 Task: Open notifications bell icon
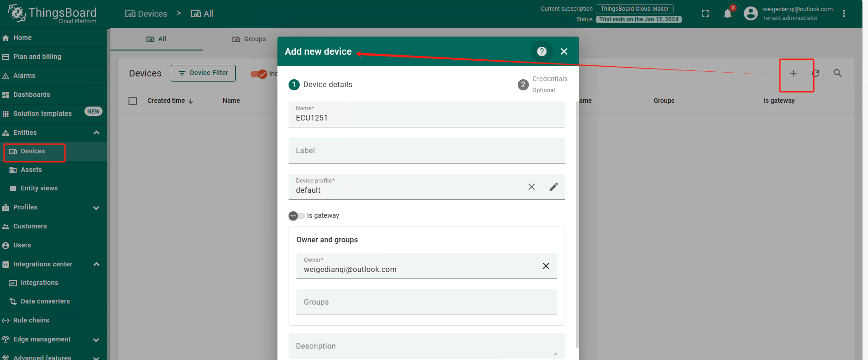[727, 13]
